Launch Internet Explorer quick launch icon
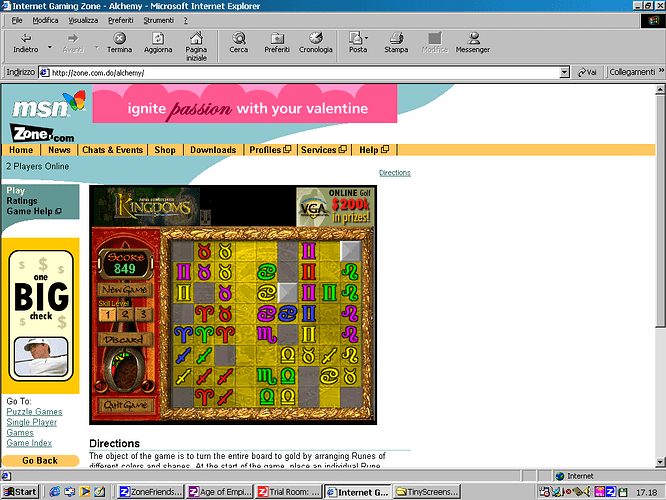This screenshot has width=666, height=500. pos(54,492)
